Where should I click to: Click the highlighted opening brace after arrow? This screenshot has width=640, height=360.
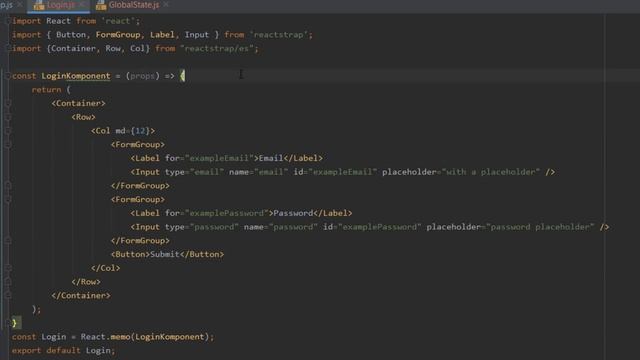182,76
